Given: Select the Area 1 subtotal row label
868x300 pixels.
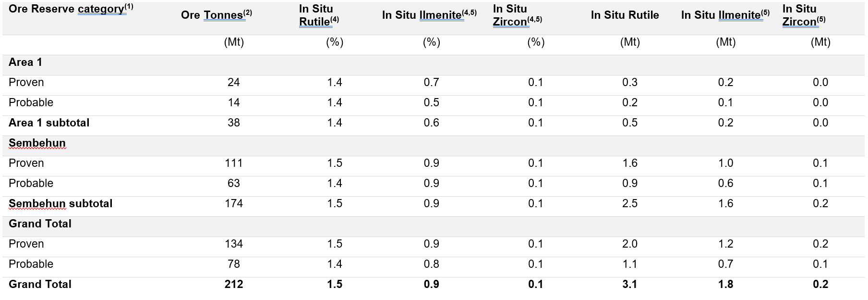Looking at the screenshot, I should [49, 123].
